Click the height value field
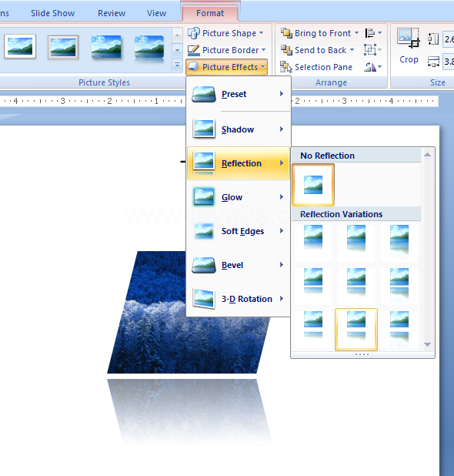The image size is (454, 476). (449, 39)
